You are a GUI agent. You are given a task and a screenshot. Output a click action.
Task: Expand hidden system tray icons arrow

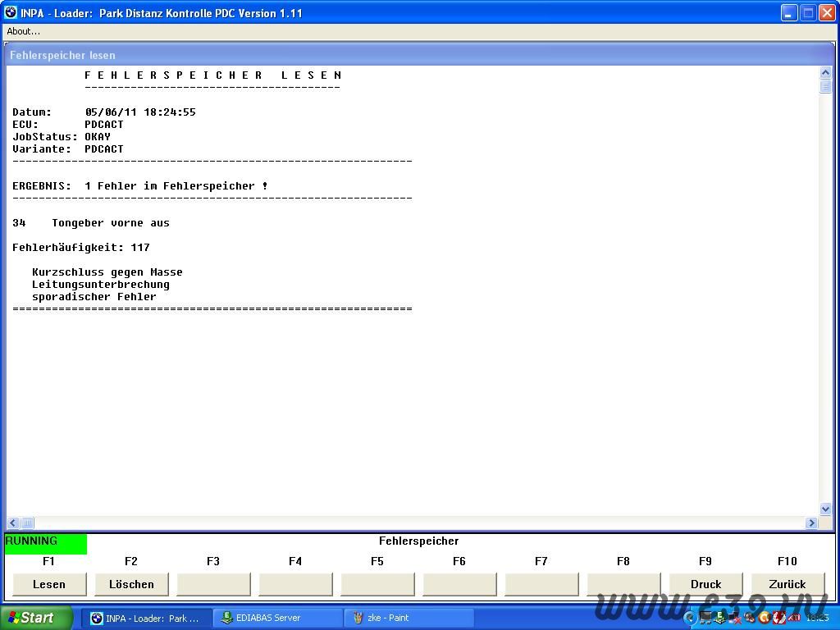690,618
